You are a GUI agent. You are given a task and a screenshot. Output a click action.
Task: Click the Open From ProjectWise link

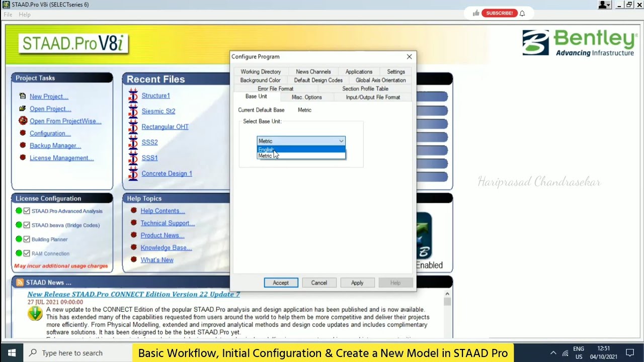[x=65, y=121]
